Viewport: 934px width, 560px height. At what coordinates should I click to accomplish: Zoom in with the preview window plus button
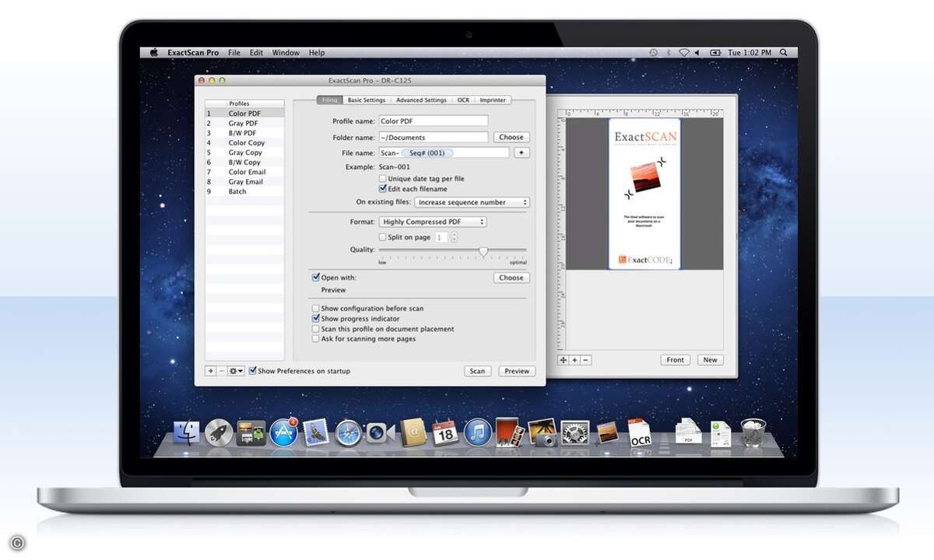pos(574,360)
